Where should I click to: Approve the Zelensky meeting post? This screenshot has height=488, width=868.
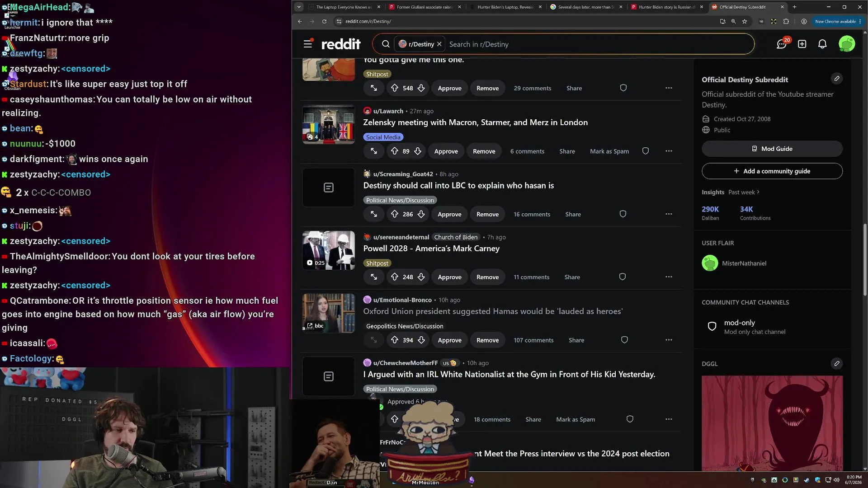pyautogui.click(x=446, y=151)
